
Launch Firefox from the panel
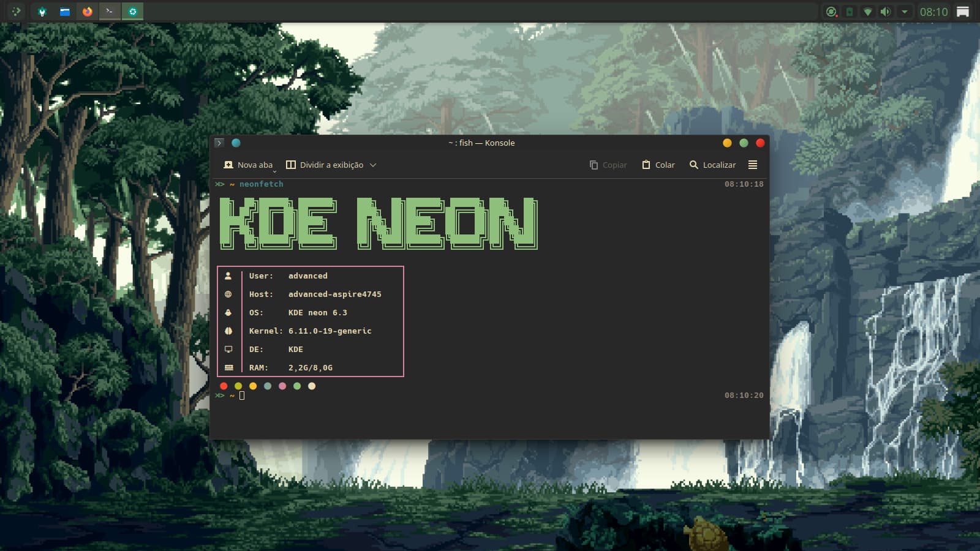[87, 12]
